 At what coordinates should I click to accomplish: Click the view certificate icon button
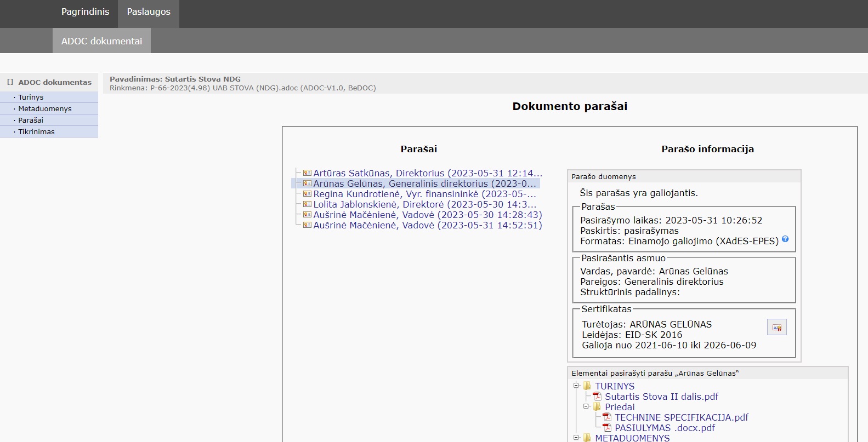(x=776, y=327)
